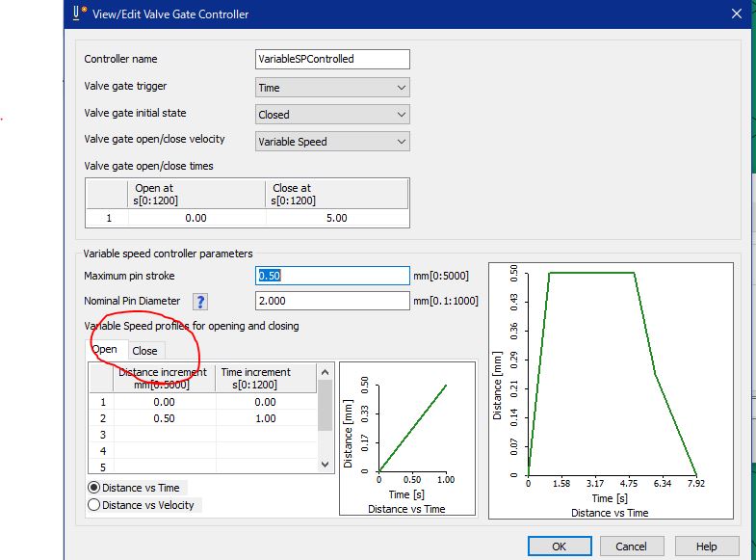Click the Controller name text field

coord(332,59)
